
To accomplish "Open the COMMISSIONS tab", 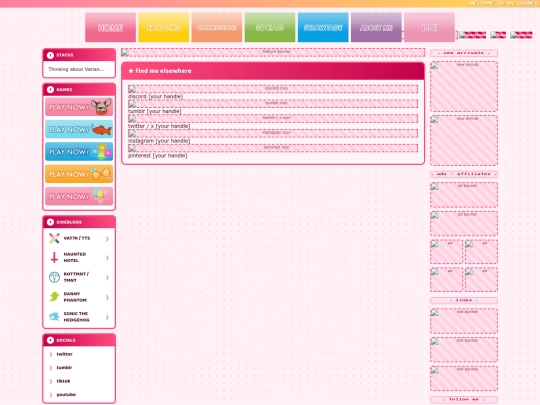I will [217, 27].
